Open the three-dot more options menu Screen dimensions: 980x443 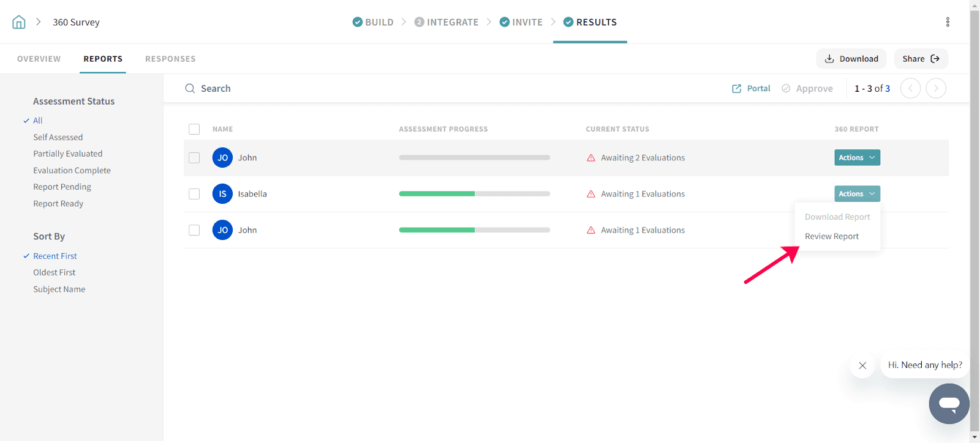click(948, 22)
